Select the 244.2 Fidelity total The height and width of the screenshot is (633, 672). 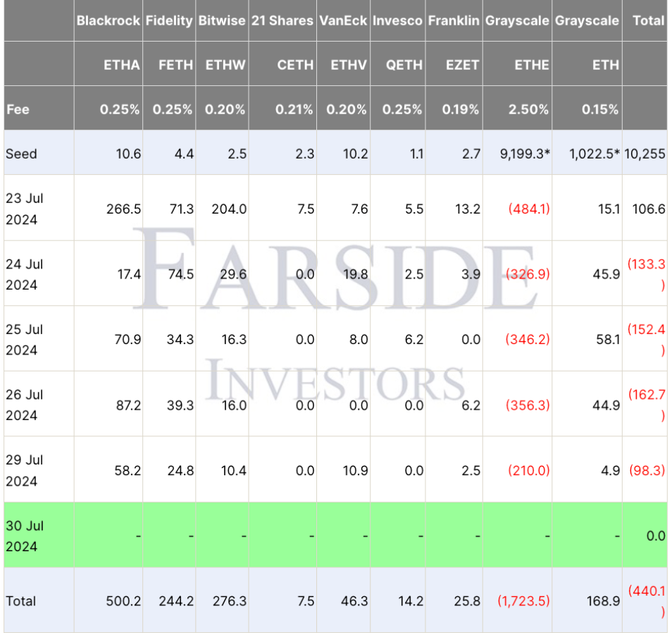pyautogui.click(x=177, y=601)
